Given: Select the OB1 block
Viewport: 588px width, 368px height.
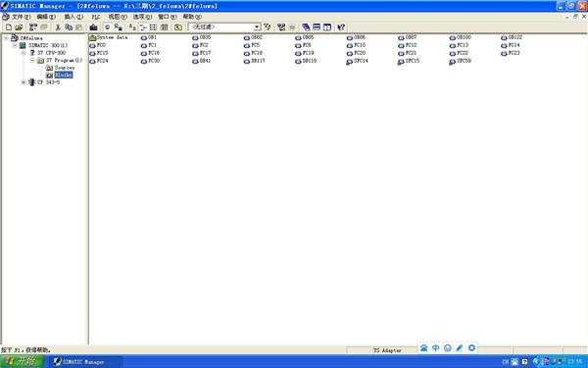Looking at the screenshot, I should click(149, 37).
